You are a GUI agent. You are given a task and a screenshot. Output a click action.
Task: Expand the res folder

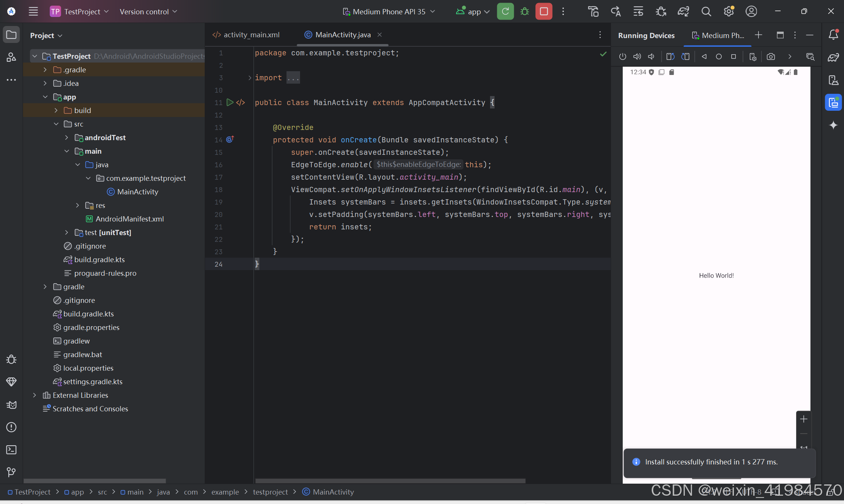pos(78,205)
